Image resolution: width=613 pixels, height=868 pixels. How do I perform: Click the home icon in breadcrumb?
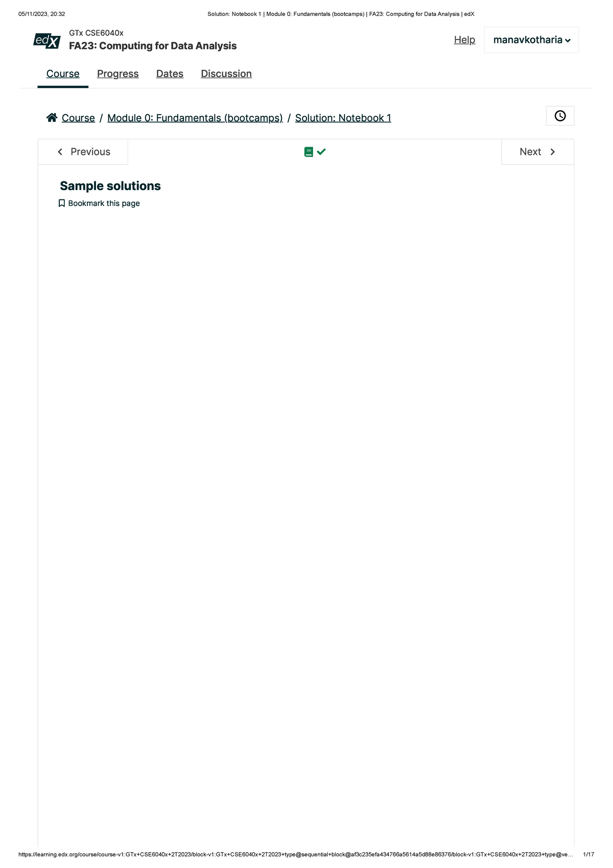[52, 118]
